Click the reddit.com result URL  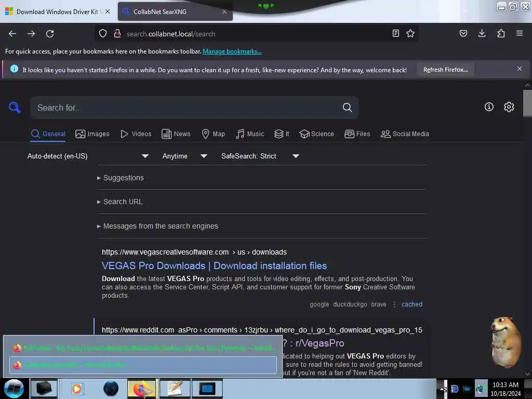tap(262, 330)
